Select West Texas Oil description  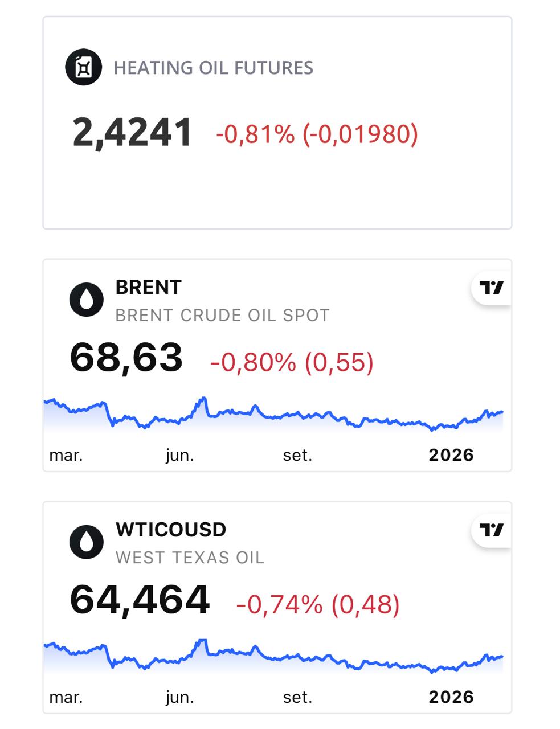[190, 558]
